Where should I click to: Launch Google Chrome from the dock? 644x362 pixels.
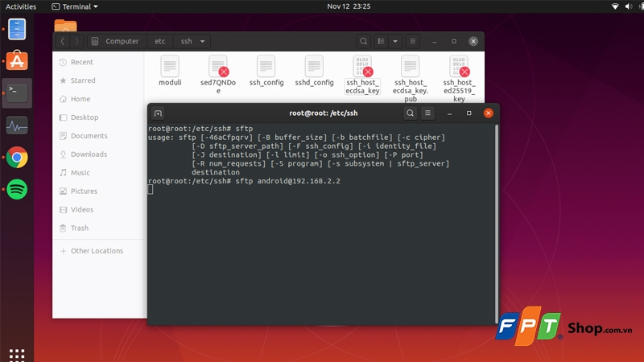pos(17,157)
